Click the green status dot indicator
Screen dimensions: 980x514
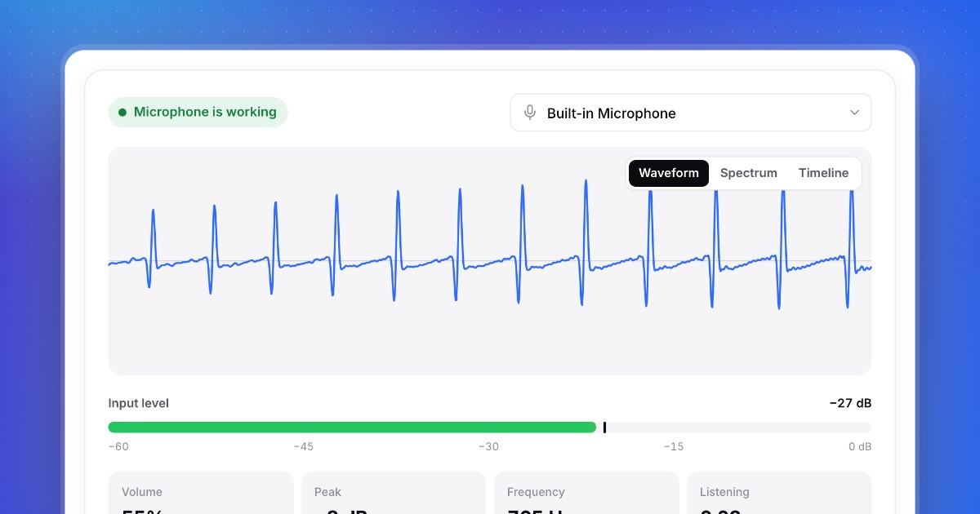(122, 113)
